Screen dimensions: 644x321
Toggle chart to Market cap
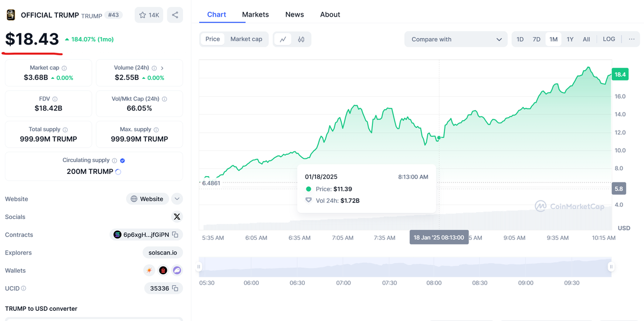(246, 39)
